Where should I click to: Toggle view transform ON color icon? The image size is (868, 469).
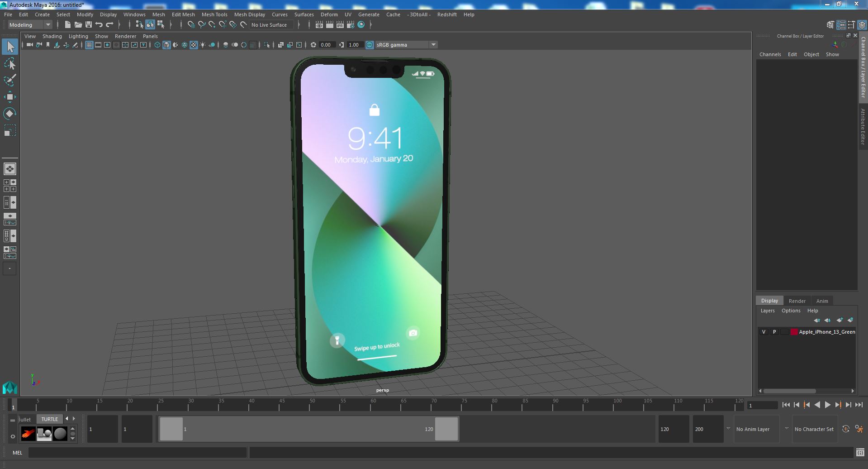click(x=370, y=45)
